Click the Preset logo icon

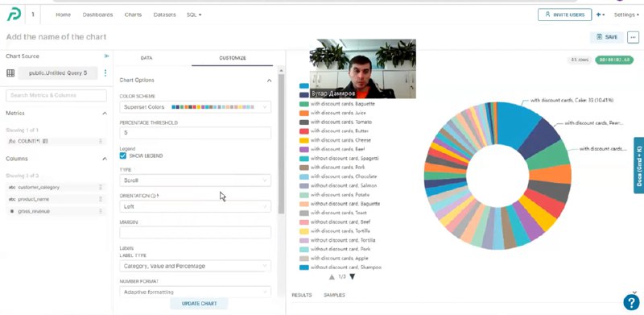tap(14, 15)
